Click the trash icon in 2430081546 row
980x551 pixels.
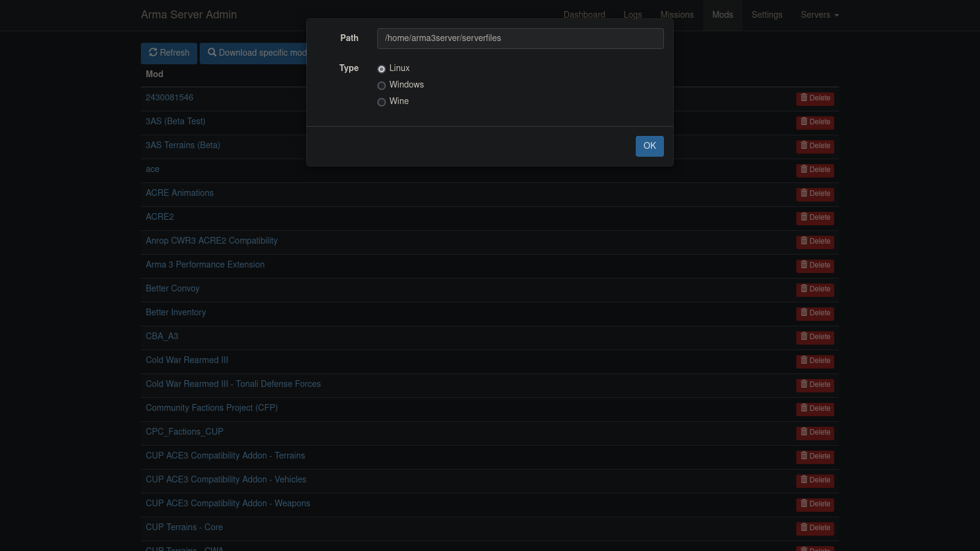tap(804, 98)
